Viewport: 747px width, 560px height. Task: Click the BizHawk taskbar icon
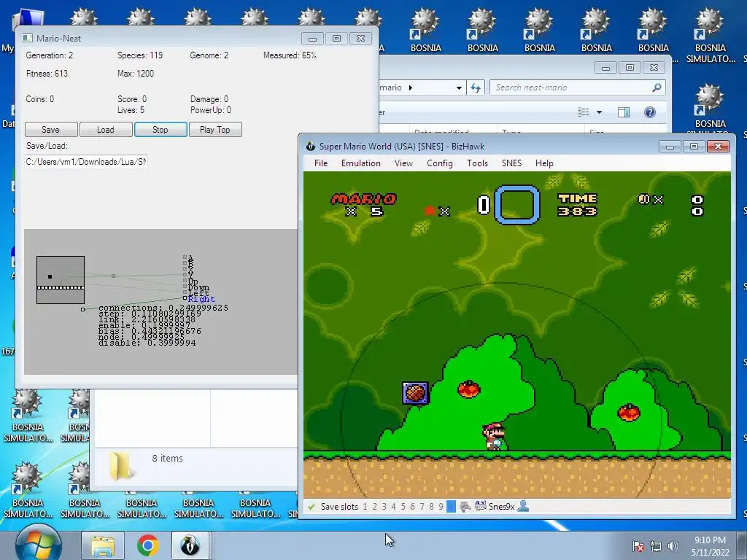point(190,545)
